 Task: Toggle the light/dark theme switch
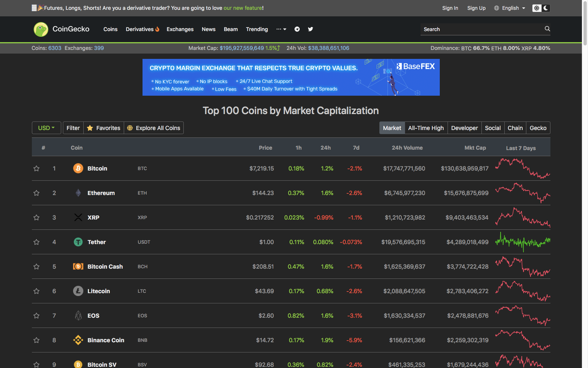541,8
